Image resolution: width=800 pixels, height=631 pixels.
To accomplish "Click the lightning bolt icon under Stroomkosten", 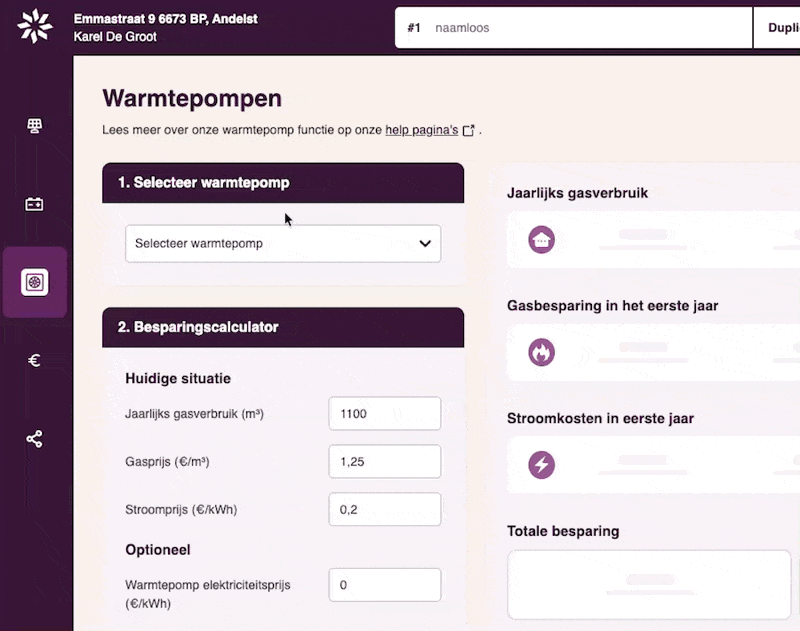I will click(542, 464).
